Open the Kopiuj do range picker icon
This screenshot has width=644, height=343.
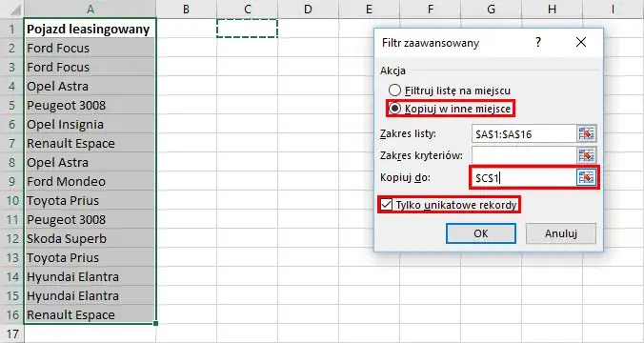coord(587,177)
